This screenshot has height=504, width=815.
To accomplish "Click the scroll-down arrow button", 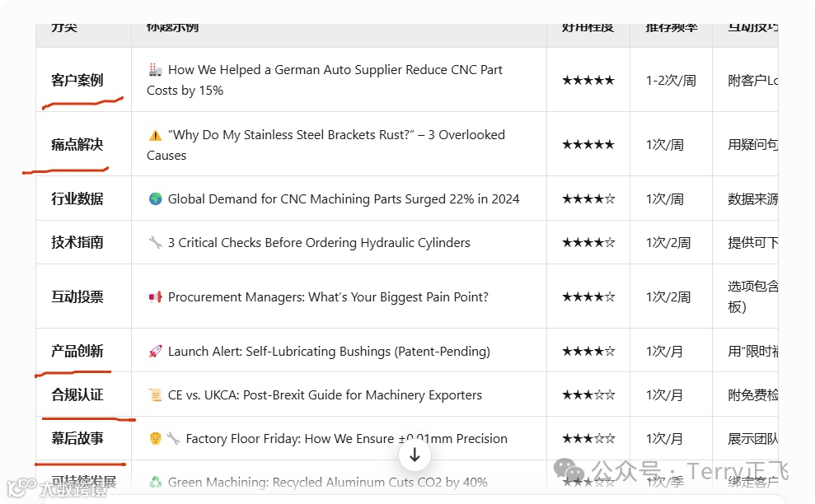I will pos(415,455).
